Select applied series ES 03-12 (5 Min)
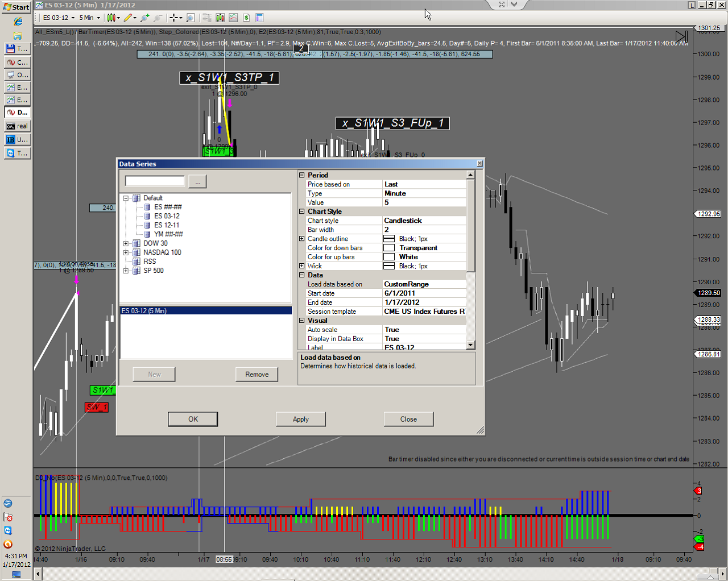The width and height of the screenshot is (728, 581). [x=206, y=311]
